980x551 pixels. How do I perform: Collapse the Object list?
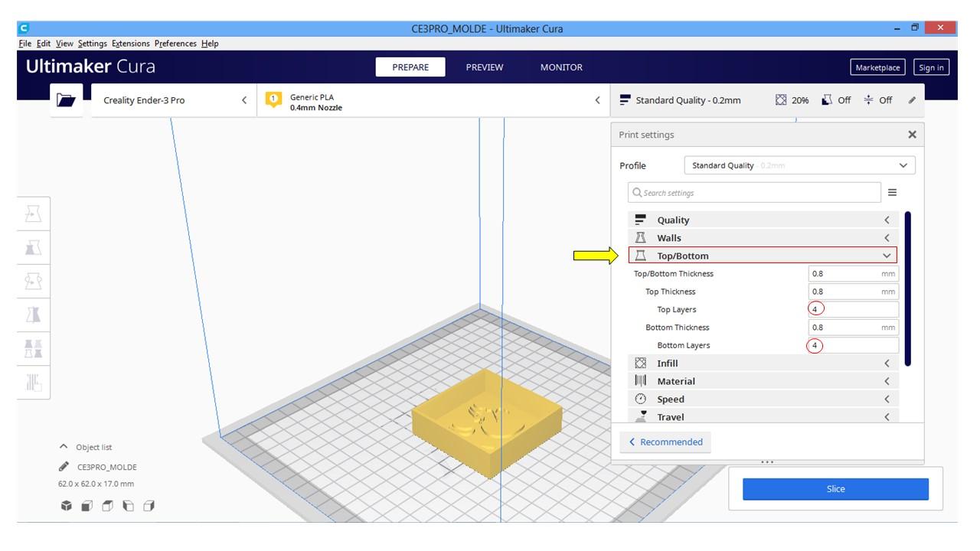[x=85, y=447]
